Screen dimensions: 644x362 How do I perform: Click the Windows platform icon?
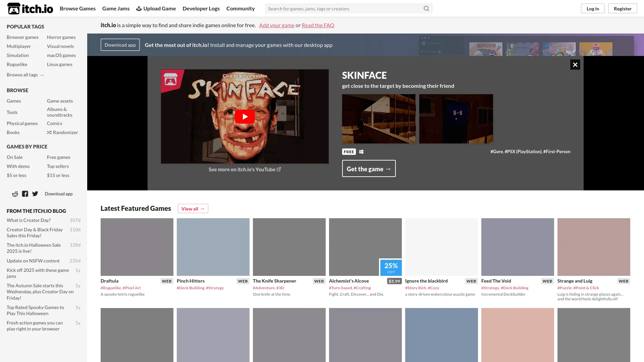[x=361, y=152]
